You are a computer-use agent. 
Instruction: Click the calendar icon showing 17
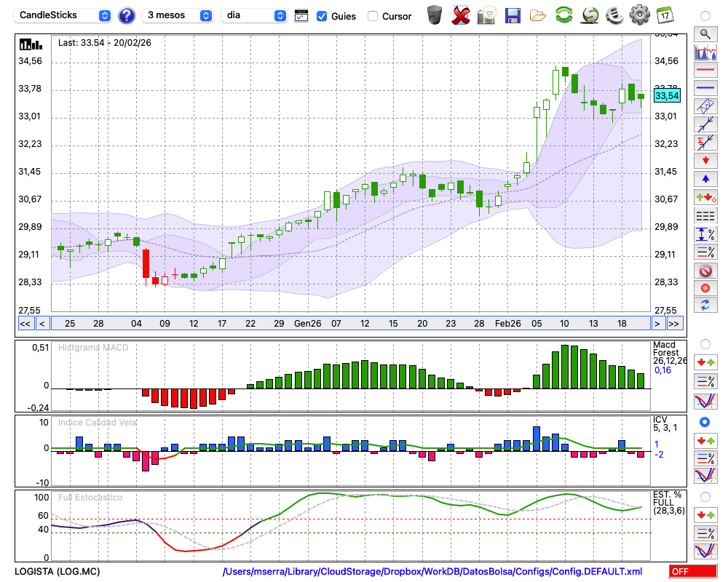(665, 15)
